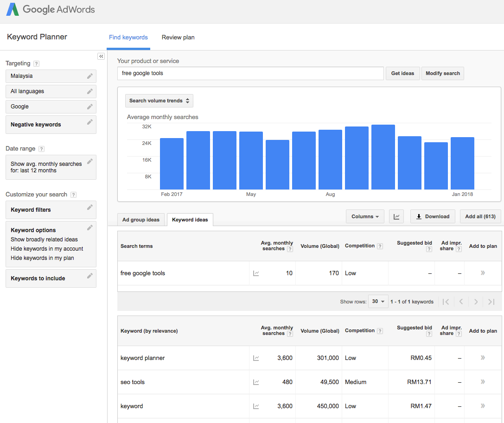
Task: Sort search terms by Avg. monthly searches
Action: point(277,246)
